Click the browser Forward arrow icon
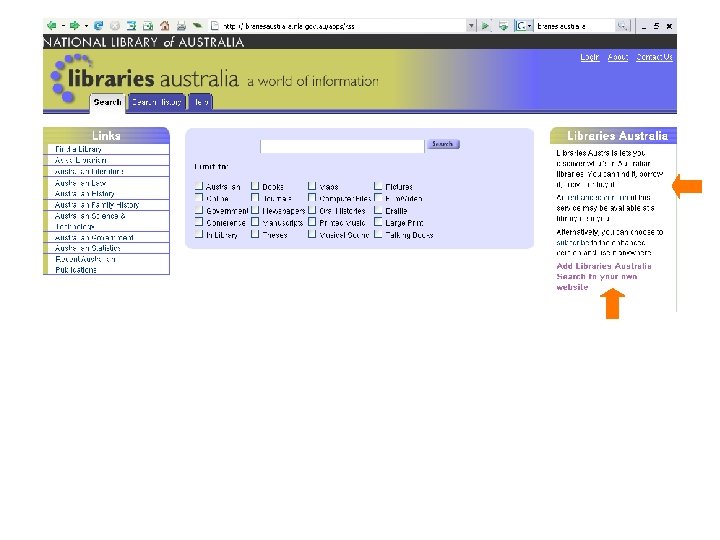 (74, 26)
